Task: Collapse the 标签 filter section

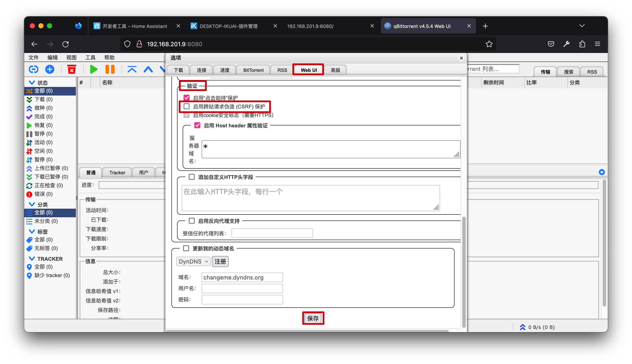Action: click(32, 231)
